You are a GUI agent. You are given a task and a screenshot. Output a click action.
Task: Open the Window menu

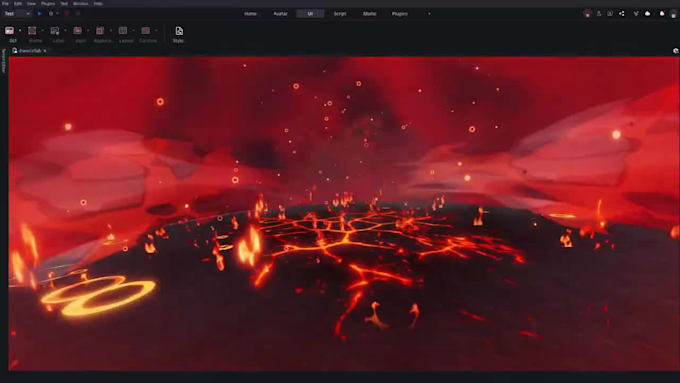pos(80,3)
